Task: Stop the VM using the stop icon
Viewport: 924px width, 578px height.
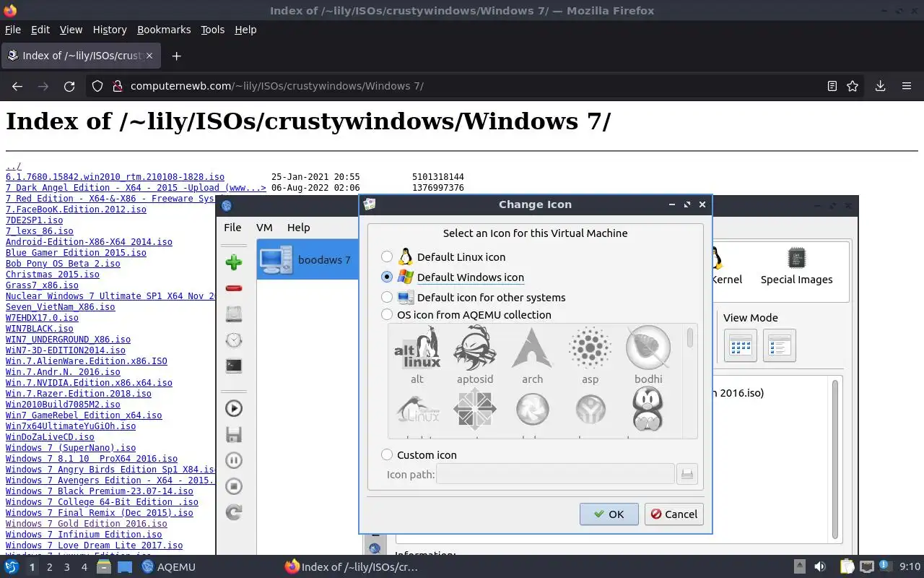Action: (233, 486)
